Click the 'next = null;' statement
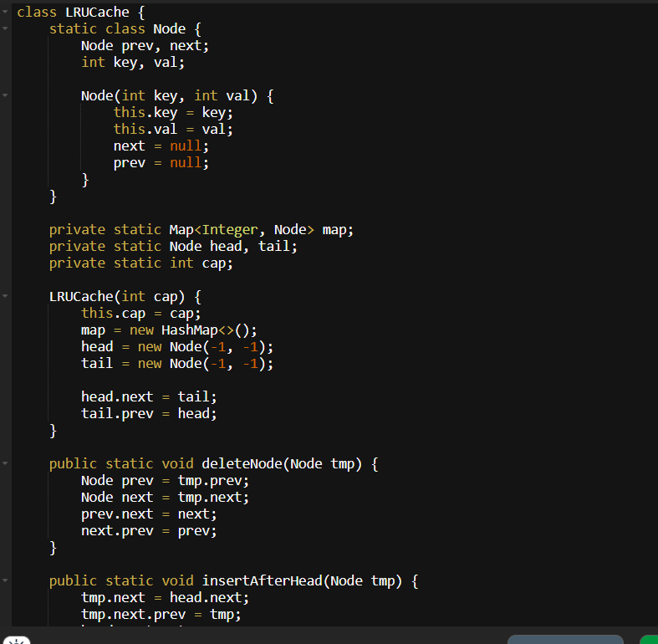 coord(161,146)
